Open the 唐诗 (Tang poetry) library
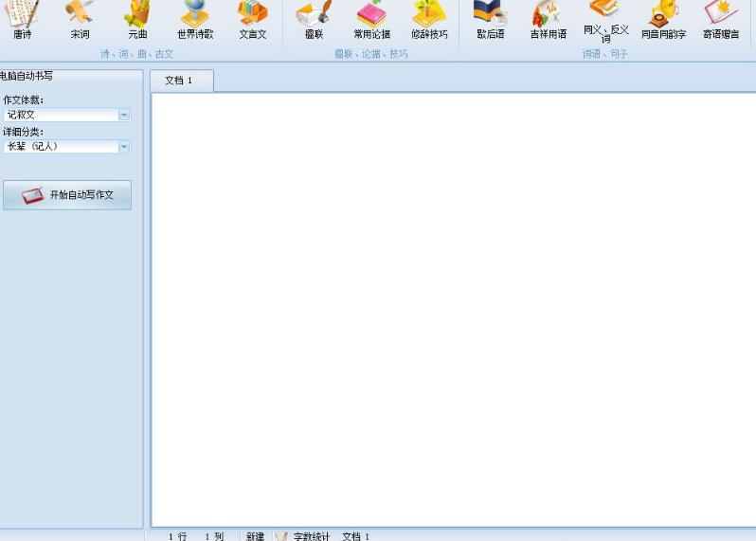 (22, 19)
